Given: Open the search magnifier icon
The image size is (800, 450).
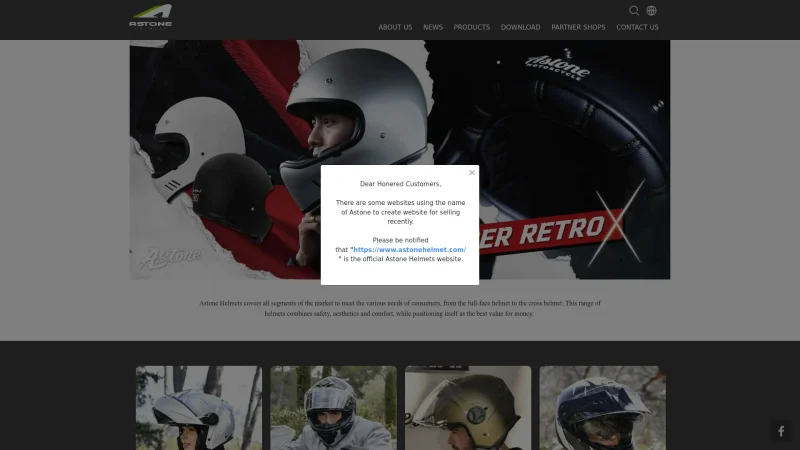Looking at the screenshot, I should [634, 11].
